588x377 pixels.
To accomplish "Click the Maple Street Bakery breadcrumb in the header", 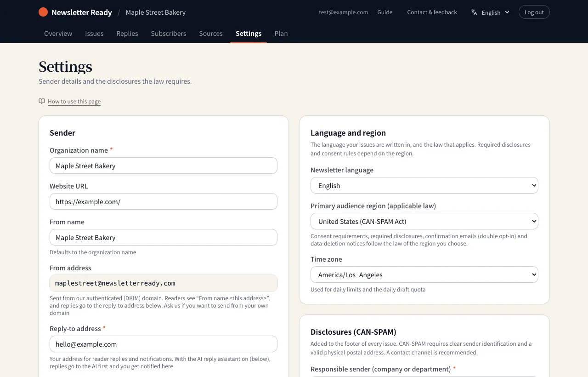I will 156,12.
